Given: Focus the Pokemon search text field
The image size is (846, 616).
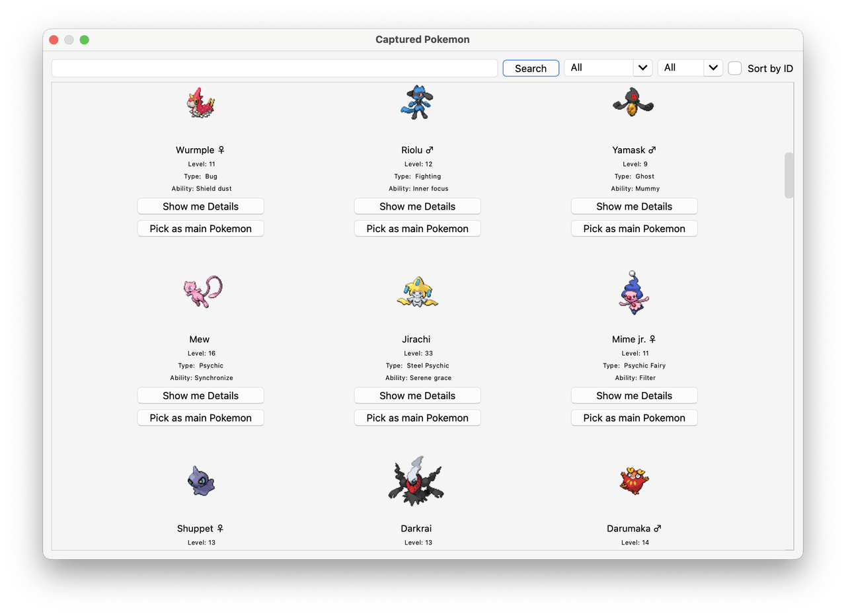Looking at the screenshot, I should [274, 68].
